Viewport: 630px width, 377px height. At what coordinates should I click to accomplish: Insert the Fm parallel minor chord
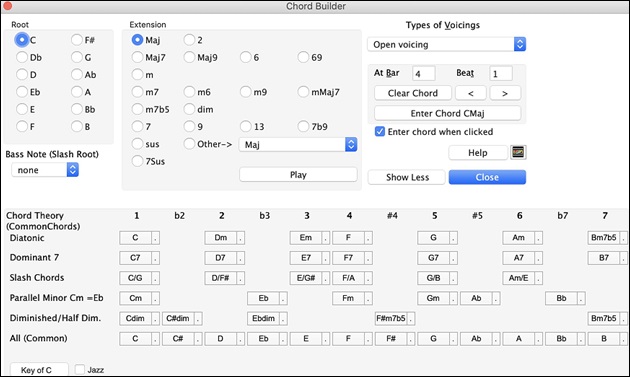point(348,298)
